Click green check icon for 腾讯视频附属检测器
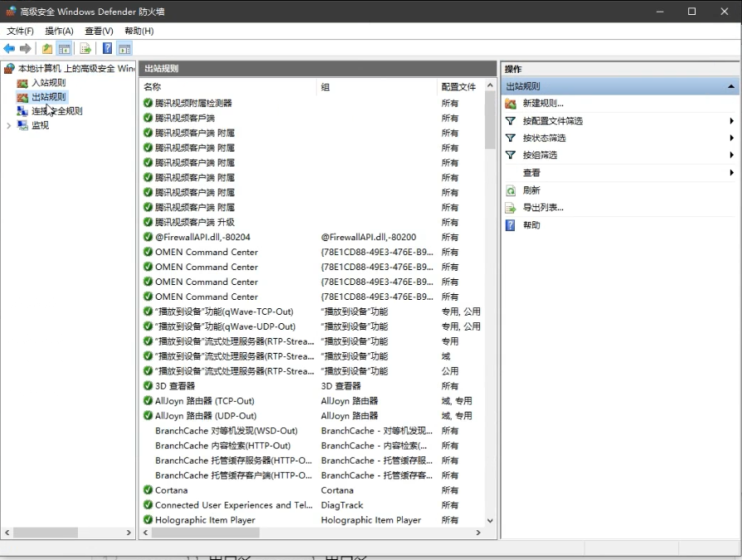Screen dimensions: 742x560 coord(148,103)
